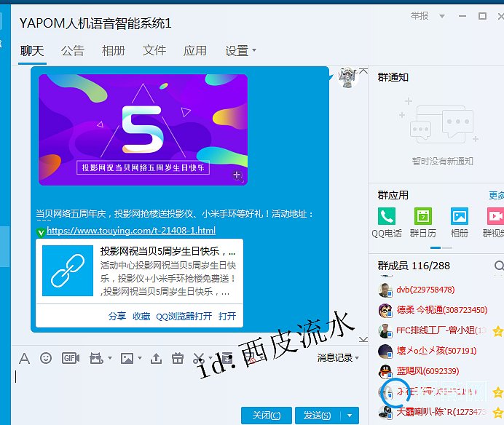Expand the image tool dropdown arrow
The height and width of the screenshot is (425, 504).
click(140, 357)
